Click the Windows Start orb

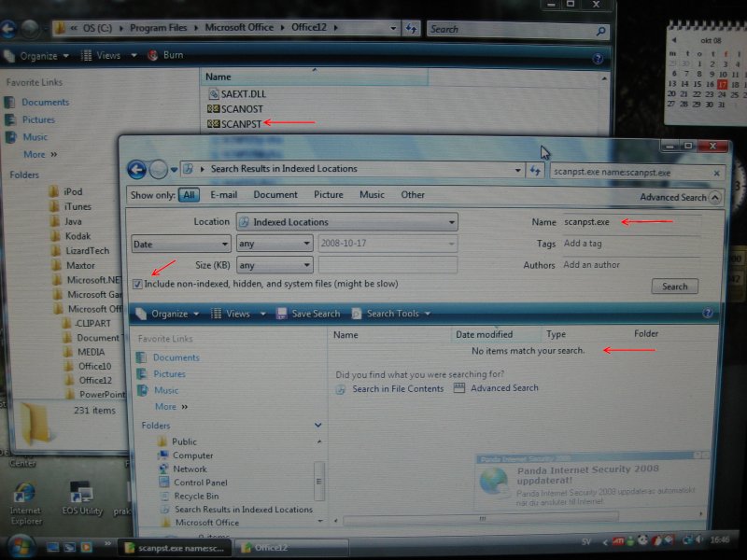[x=20, y=547]
